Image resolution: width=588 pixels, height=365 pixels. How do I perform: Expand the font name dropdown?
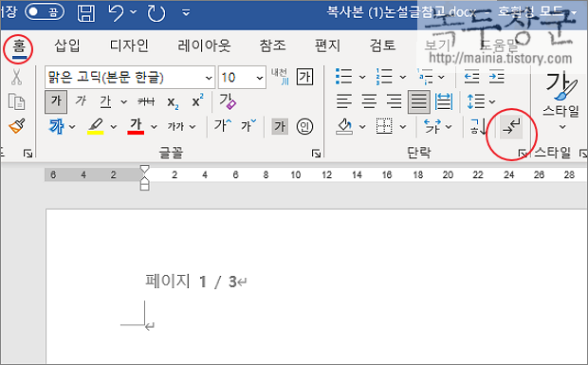[209, 78]
